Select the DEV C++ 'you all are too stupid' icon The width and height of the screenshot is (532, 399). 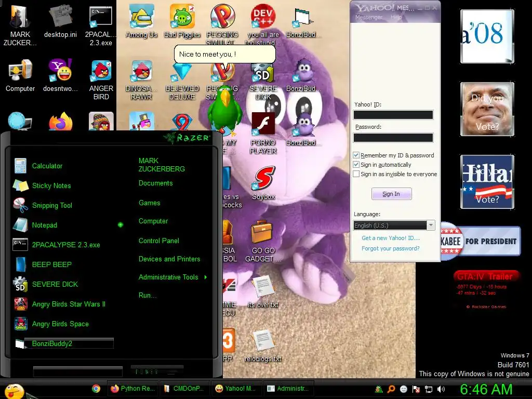263,24
